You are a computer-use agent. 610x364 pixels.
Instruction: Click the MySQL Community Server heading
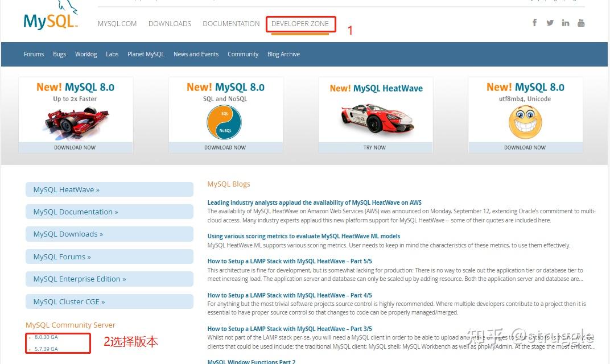tap(71, 325)
